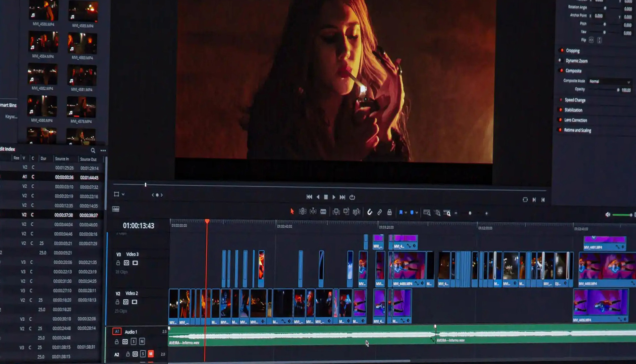Expand the Speed Change section
The height and width of the screenshot is (364, 636).
click(575, 100)
